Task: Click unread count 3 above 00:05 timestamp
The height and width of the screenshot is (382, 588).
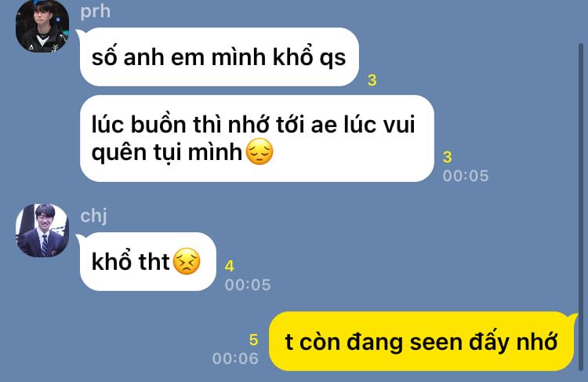Action: tap(447, 157)
